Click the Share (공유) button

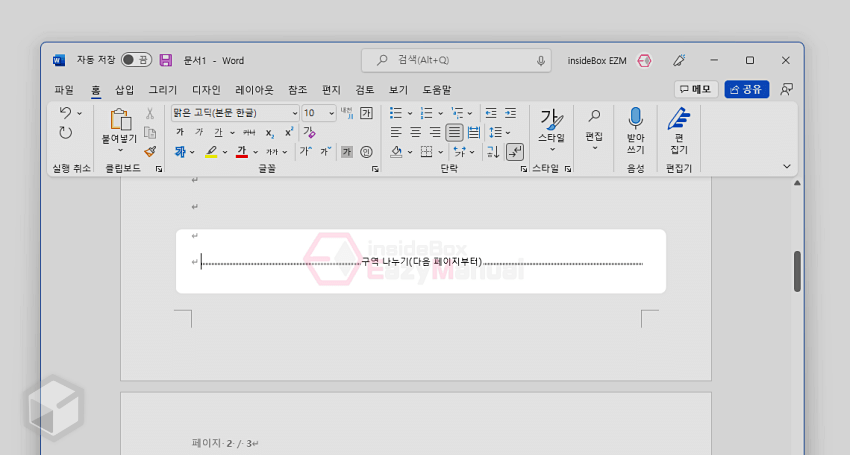746,89
